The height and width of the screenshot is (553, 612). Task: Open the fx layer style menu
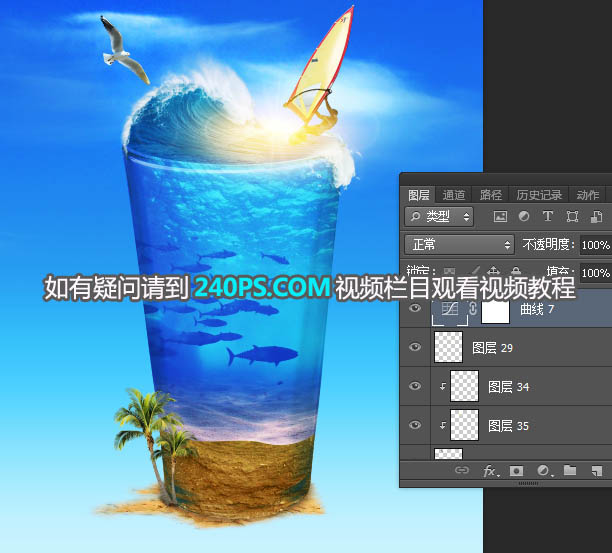[x=491, y=471]
